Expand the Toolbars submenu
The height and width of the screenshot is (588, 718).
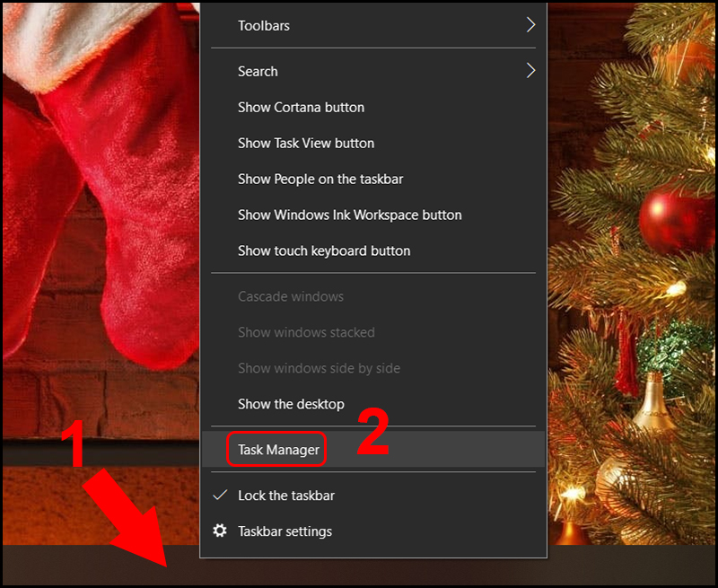point(263,25)
